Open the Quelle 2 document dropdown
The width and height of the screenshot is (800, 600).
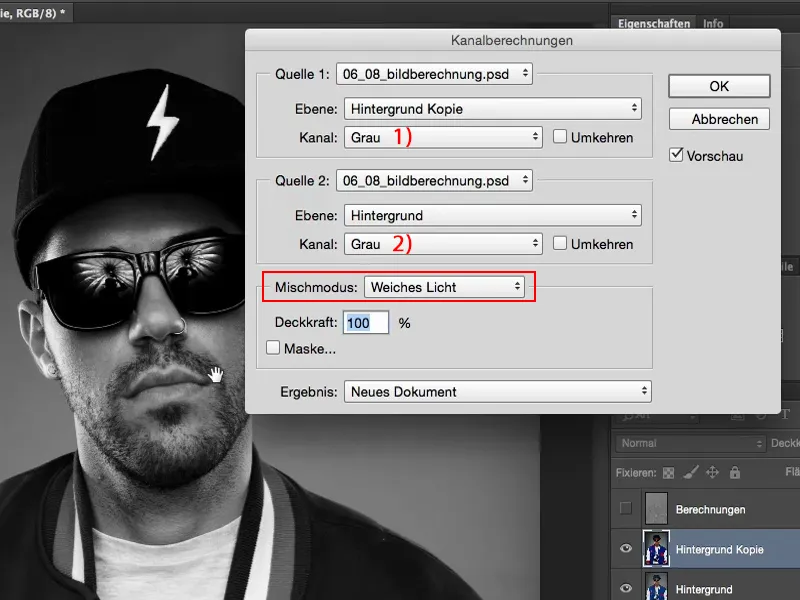point(434,181)
